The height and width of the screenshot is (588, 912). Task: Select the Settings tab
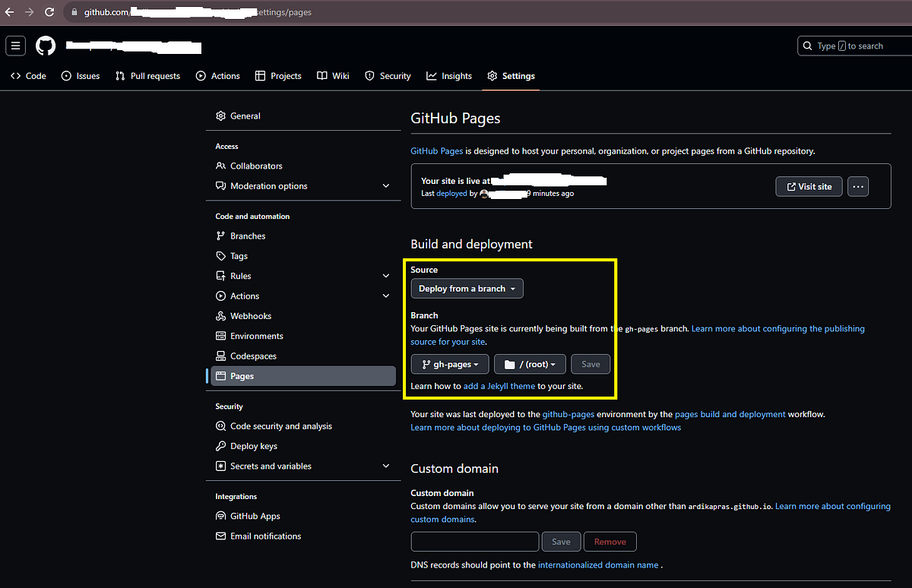coord(511,76)
